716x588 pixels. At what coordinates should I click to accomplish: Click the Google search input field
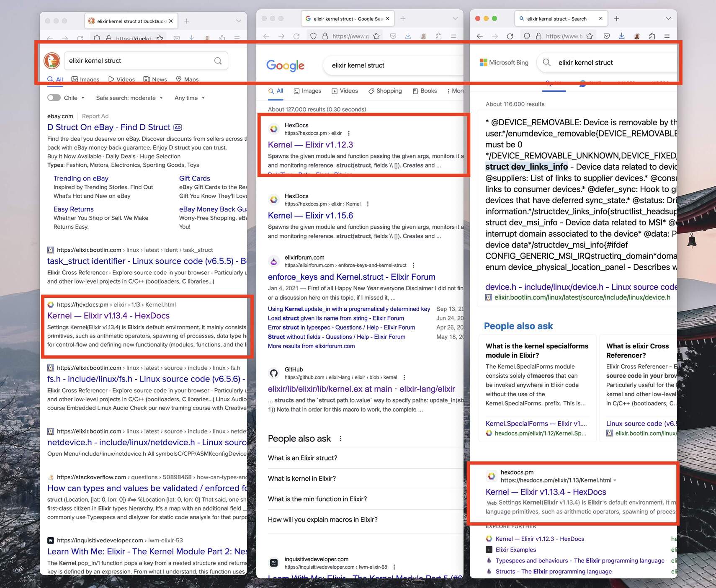click(x=394, y=65)
